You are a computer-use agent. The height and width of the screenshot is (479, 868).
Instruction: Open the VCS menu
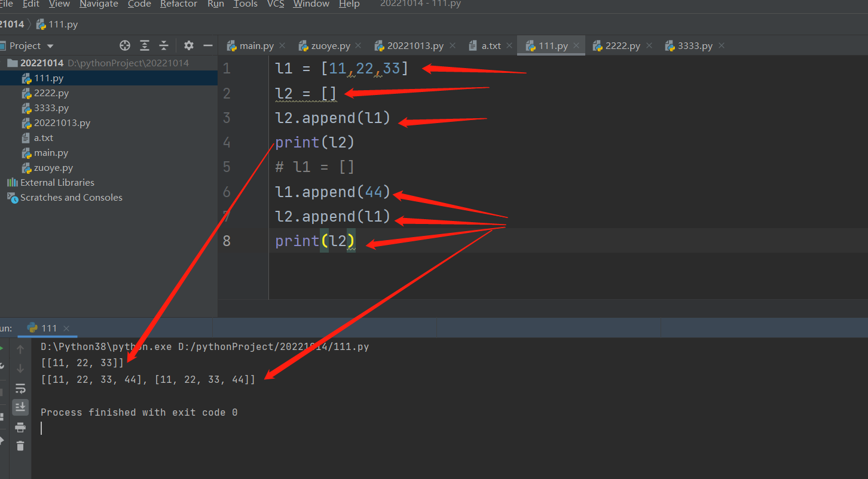(x=276, y=4)
